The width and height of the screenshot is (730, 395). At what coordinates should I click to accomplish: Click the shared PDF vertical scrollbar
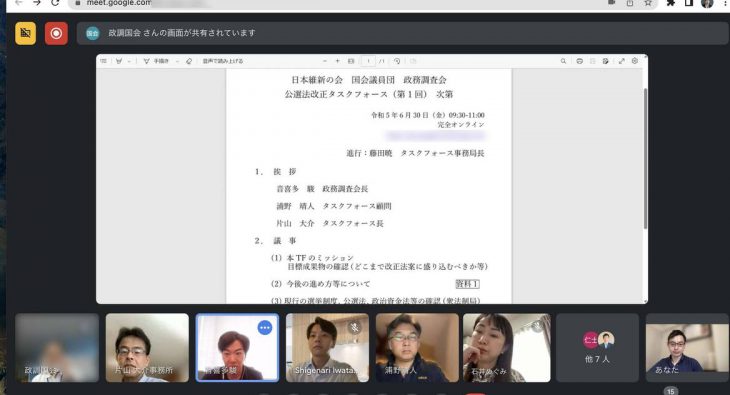[645, 158]
